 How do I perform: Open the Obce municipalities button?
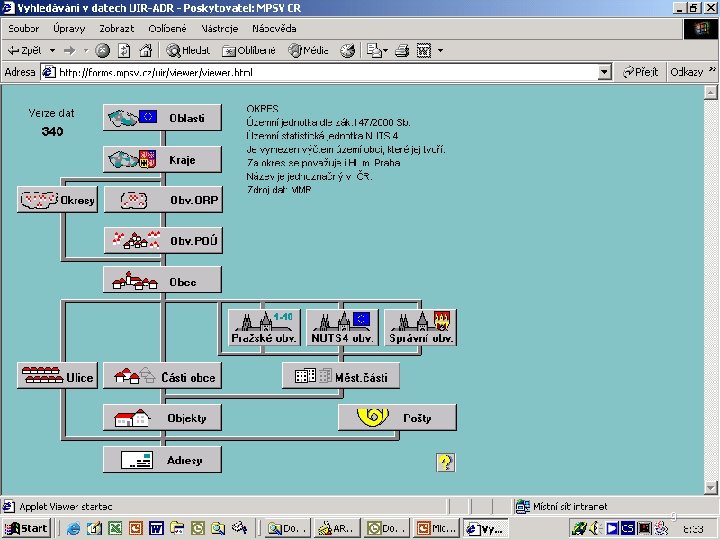pos(162,280)
